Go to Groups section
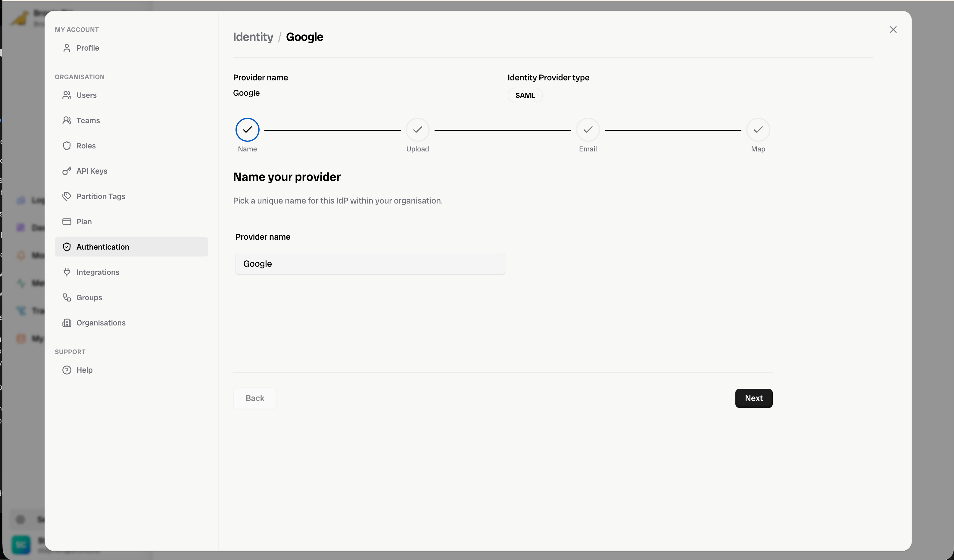 point(131,297)
